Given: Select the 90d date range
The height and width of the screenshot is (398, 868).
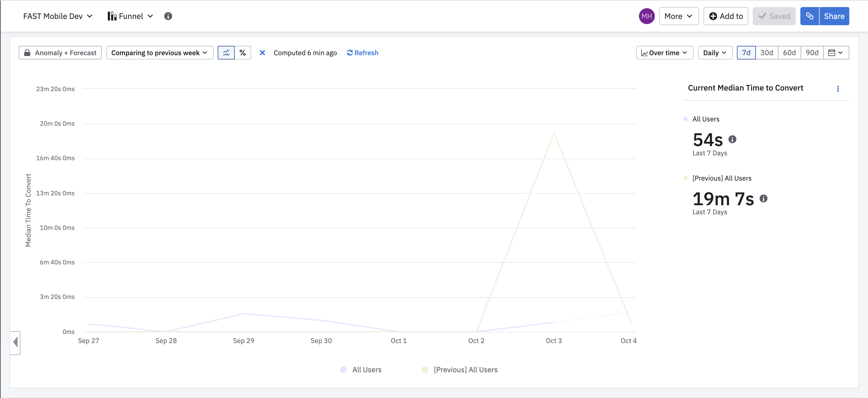Looking at the screenshot, I should point(811,53).
